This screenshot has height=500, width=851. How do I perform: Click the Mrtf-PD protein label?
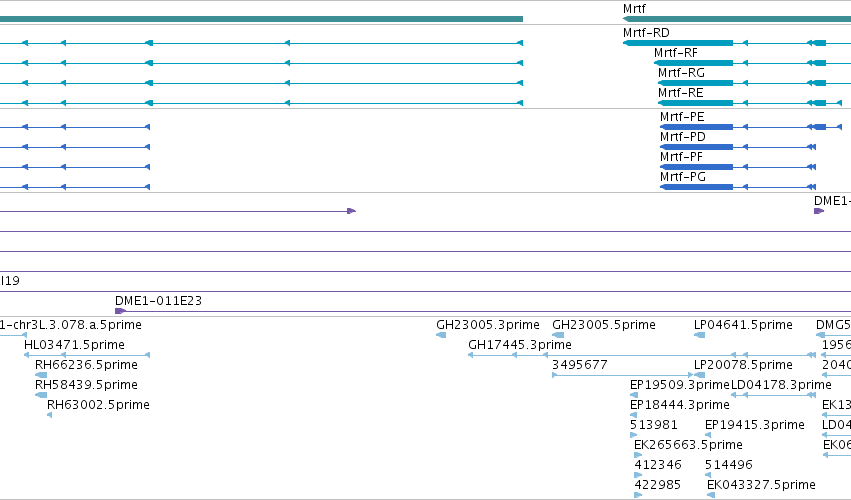click(x=683, y=137)
